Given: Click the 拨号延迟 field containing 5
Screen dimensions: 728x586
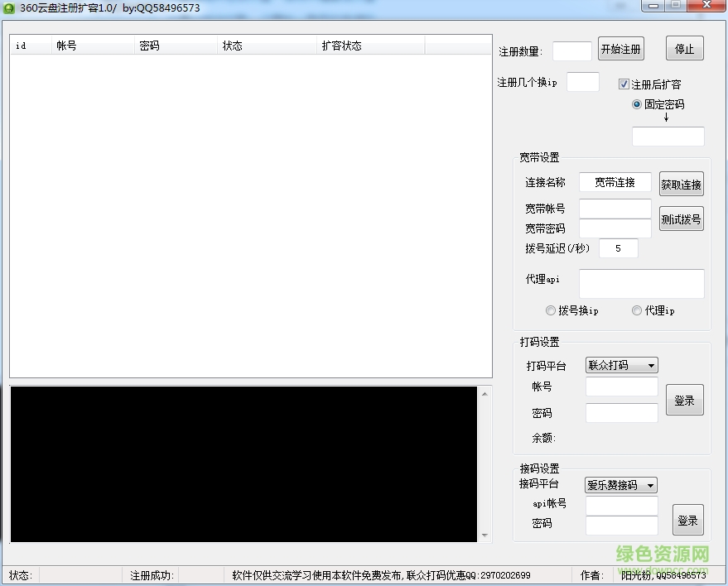Looking at the screenshot, I should pos(618,247).
